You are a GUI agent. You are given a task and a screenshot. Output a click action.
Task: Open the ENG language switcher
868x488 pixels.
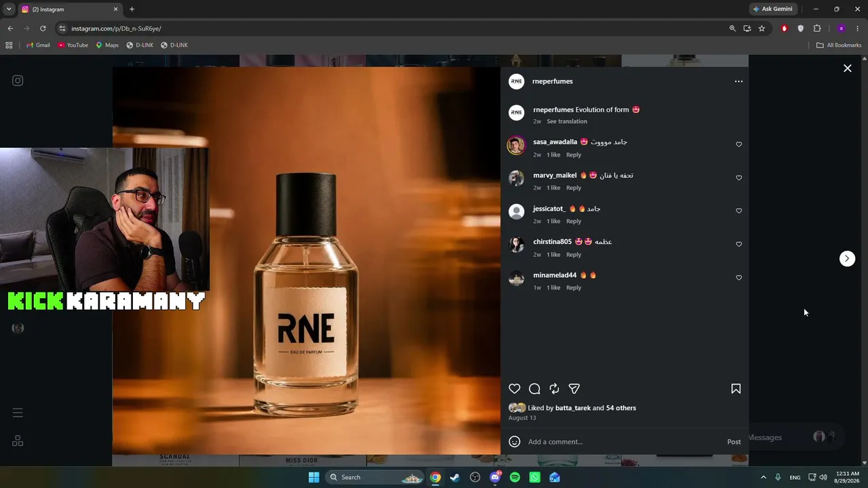point(795,477)
